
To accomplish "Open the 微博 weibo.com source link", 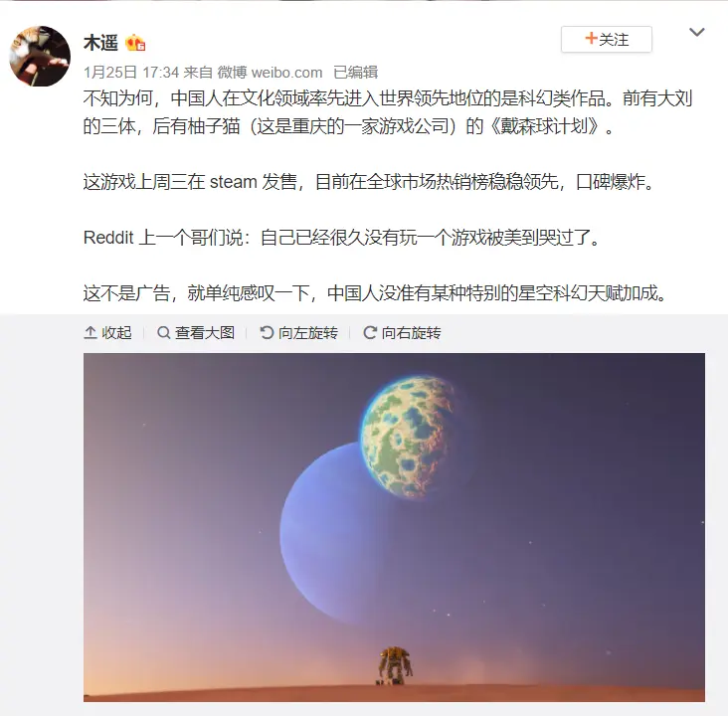I will click(270, 73).
